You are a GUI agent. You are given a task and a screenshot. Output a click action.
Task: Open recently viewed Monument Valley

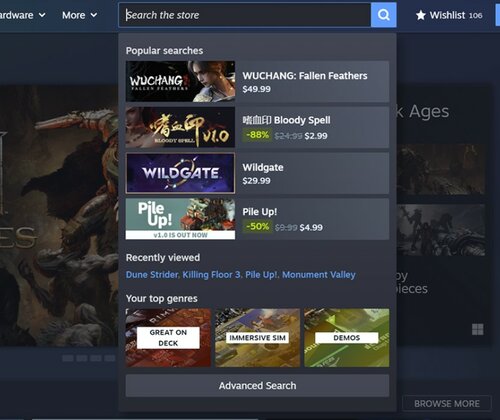pos(319,275)
